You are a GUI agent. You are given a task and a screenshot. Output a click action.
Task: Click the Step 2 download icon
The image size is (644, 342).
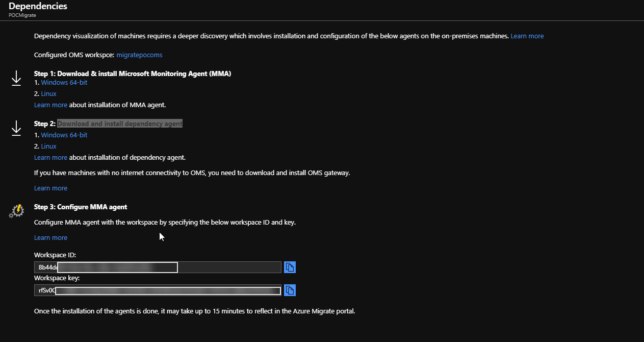click(x=16, y=128)
